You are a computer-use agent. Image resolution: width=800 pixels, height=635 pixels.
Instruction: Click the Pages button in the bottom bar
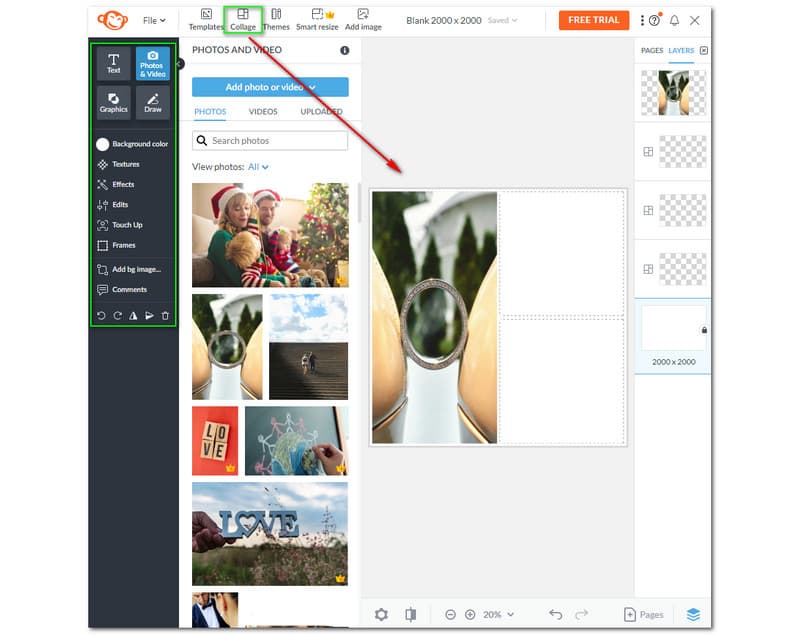pyautogui.click(x=644, y=615)
